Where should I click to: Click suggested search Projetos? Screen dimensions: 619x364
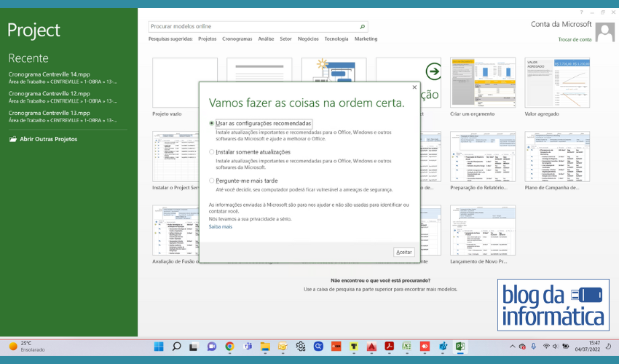click(x=208, y=39)
